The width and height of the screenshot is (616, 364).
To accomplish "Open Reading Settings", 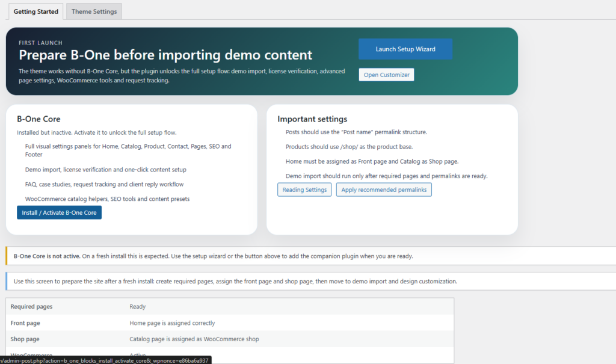I will click(x=304, y=190).
